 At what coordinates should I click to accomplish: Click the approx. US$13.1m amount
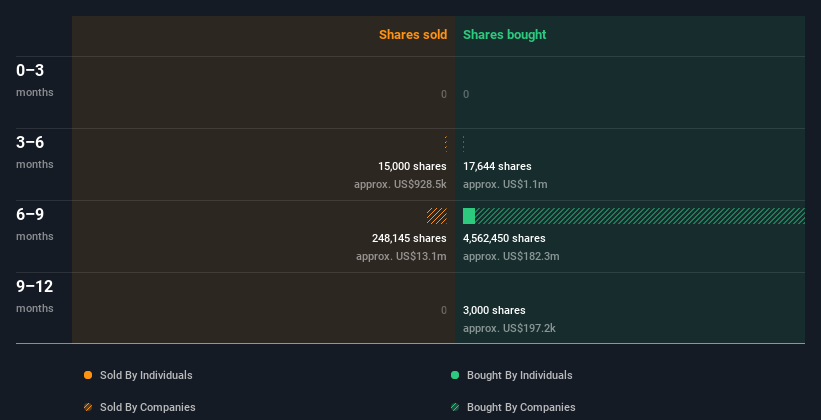[x=401, y=257]
